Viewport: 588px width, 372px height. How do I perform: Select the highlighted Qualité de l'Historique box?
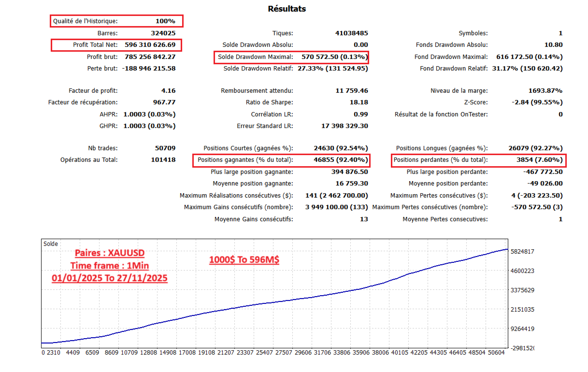[x=116, y=21]
